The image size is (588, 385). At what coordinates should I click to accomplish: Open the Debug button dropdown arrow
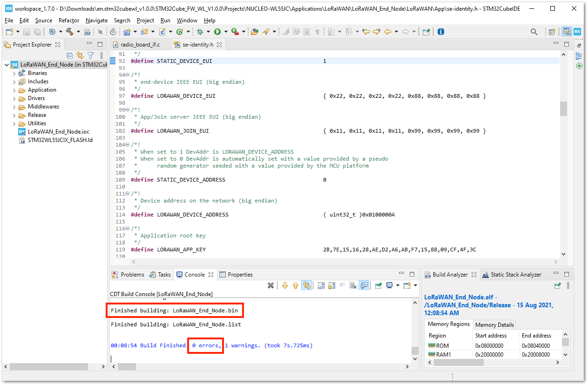pyautogui.click(x=208, y=32)
